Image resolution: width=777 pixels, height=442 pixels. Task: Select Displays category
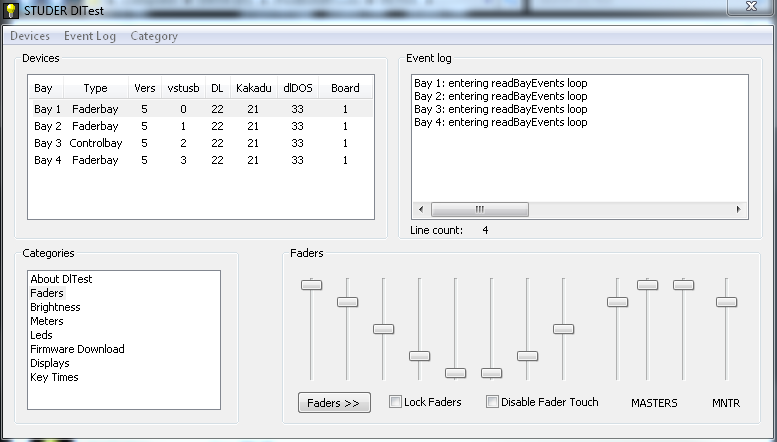click(50, 363)
